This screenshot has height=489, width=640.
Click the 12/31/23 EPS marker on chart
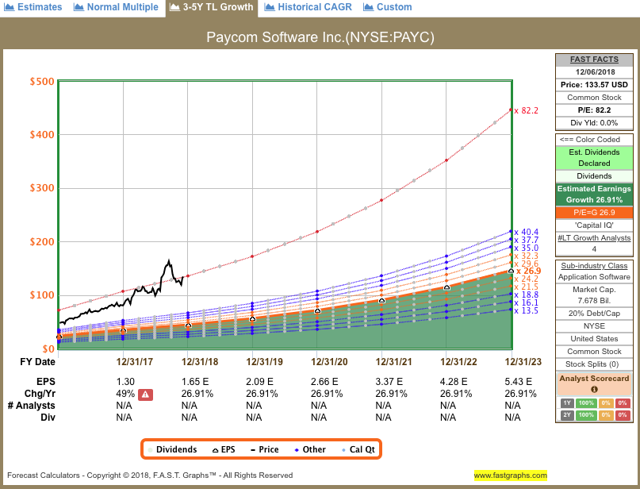click(x=511, y=271)
